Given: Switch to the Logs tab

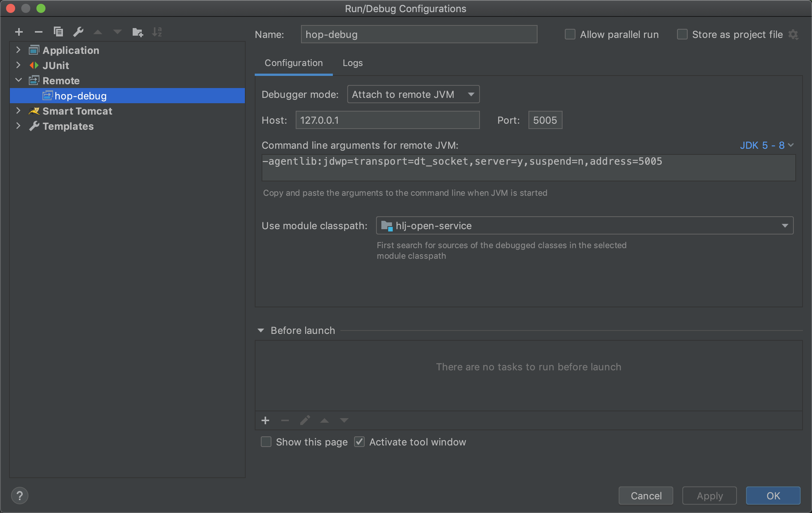Looking at the screenshot, I should click(353, 63).
